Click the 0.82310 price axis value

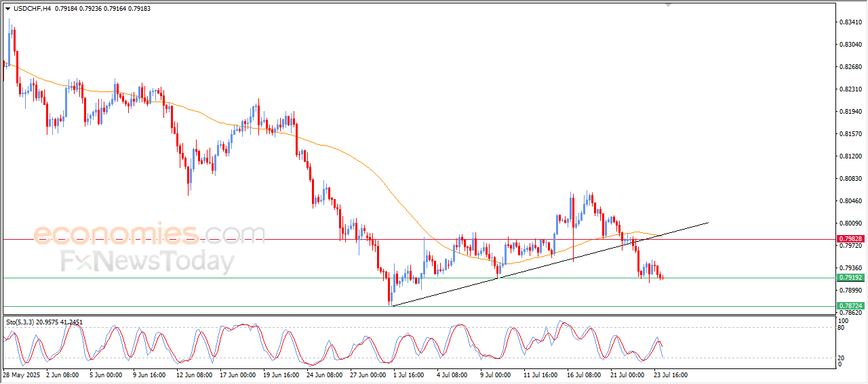coord(851,89)
